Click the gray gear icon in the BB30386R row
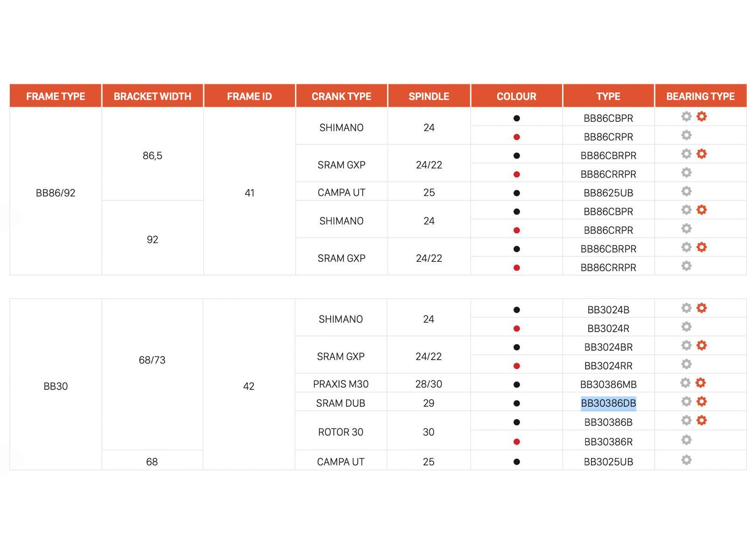The height and width of the screenshot is (560, 747). pyautogui.click(x=686, y=440)
